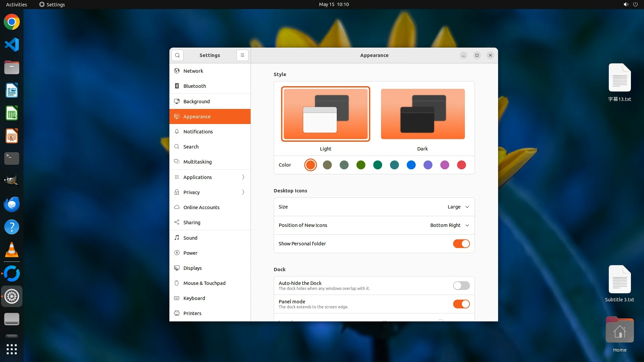This screenshot has width=644, height=362.
Task: Open VLC media player from the dock
Action: coord(12,250)
